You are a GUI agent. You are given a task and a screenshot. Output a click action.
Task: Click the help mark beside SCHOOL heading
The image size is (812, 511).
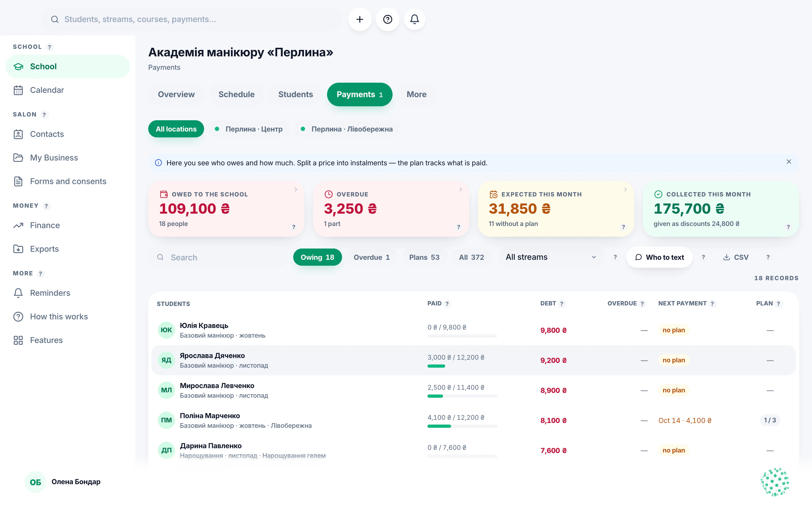pos(50,47)
